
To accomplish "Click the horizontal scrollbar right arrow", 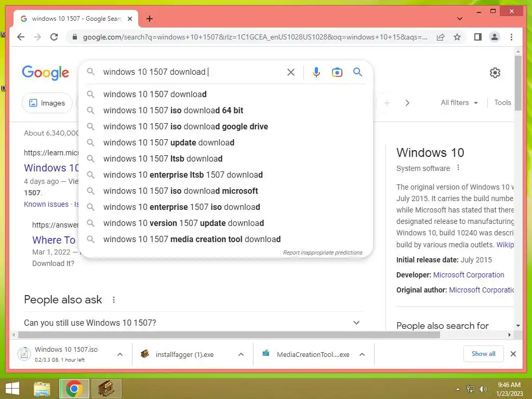I will click(x=509, y=335).
